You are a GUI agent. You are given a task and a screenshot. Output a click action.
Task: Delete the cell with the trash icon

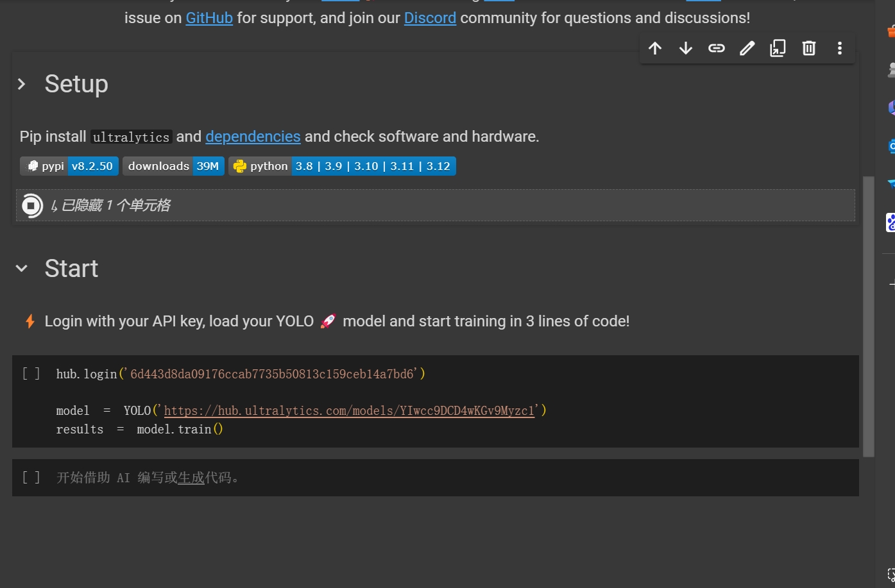[x=809, y=48]
